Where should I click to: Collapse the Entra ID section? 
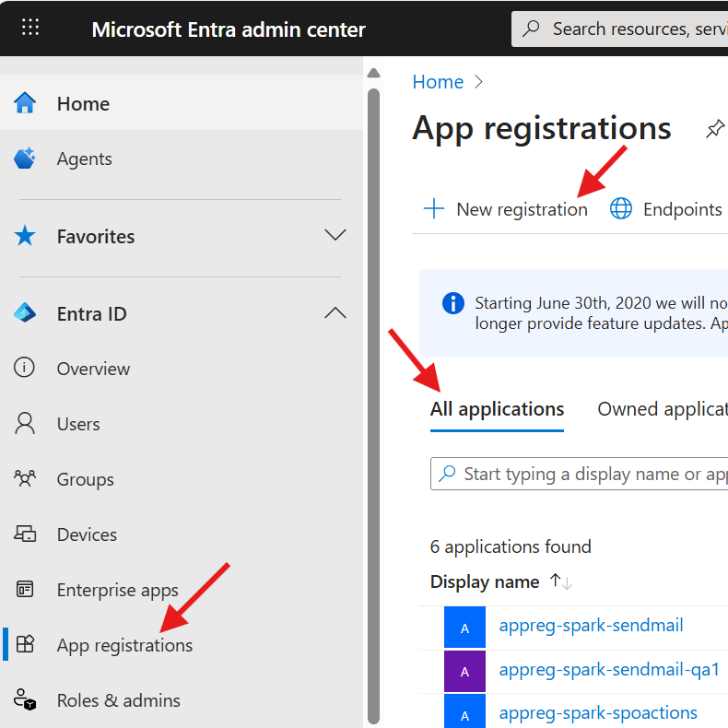(x=335, y=313)
